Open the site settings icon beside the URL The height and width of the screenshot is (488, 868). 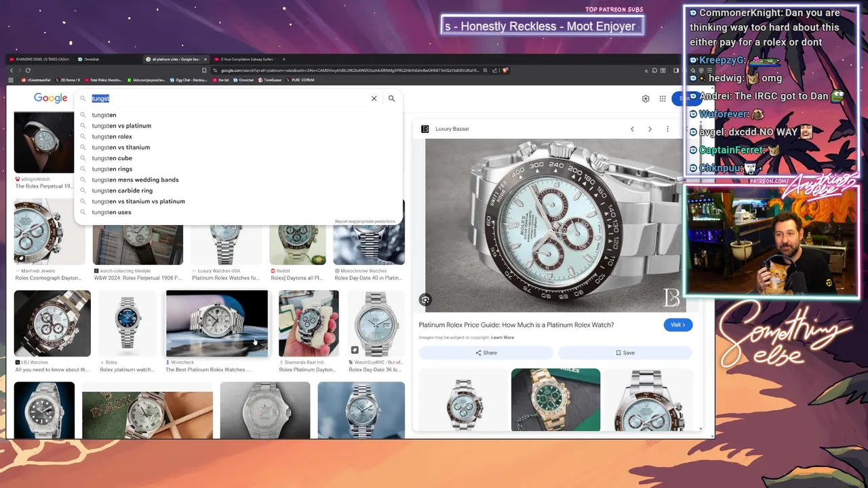[x=215, y=70]
